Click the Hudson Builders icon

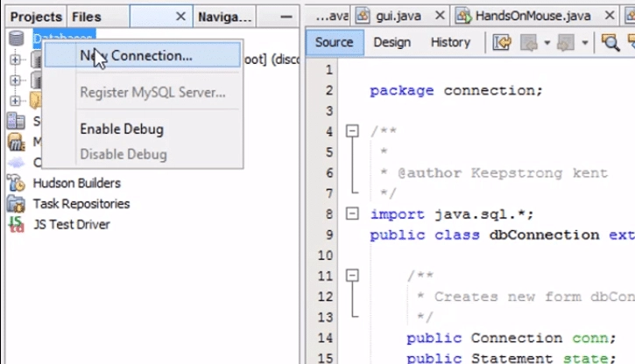coord(16,184)
